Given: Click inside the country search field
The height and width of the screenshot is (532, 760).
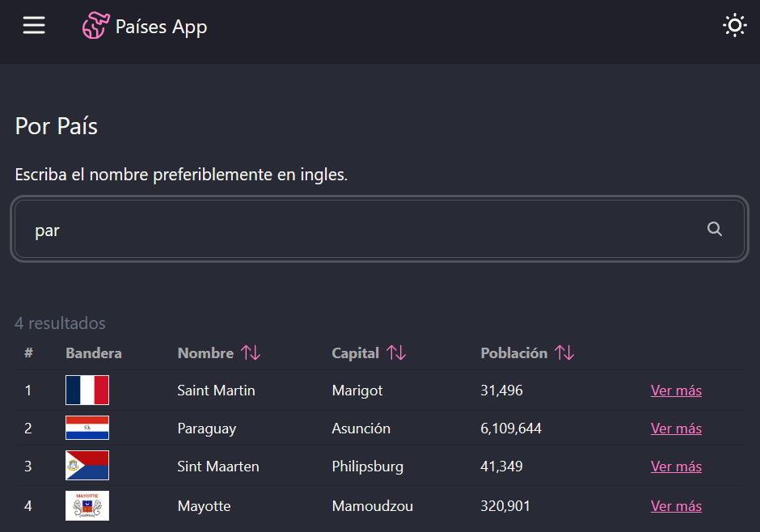Looking at the screenshot, I should [323, 229].
